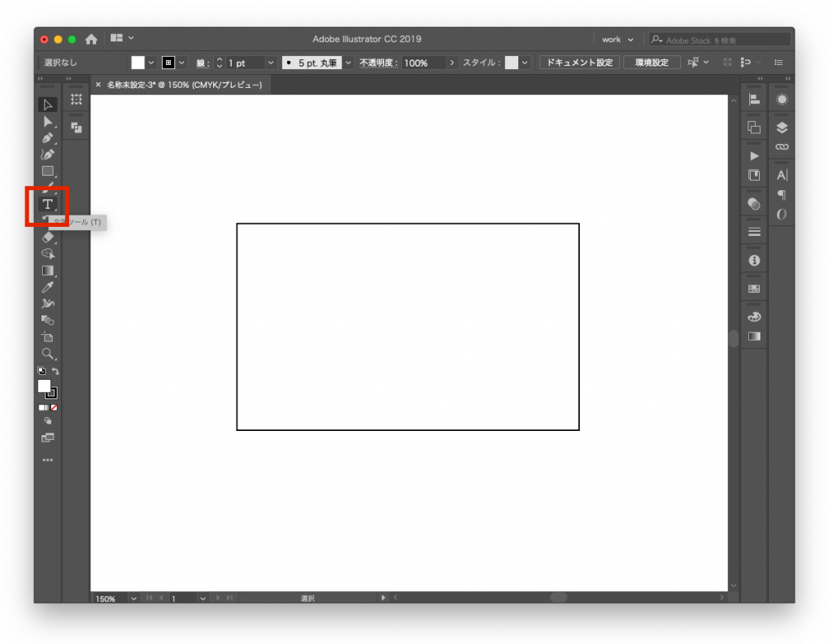Image resolution: width=833 pixels, height=644 pixels.
Task: Select the Type tool
Action: (48, 204)
